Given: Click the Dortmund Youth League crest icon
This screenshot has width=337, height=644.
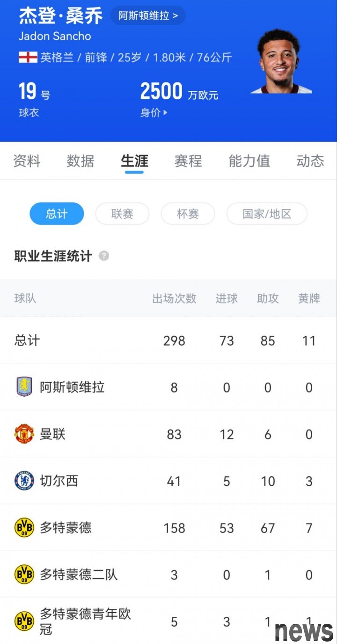Looking at the screenshot, I should [24, 621].
